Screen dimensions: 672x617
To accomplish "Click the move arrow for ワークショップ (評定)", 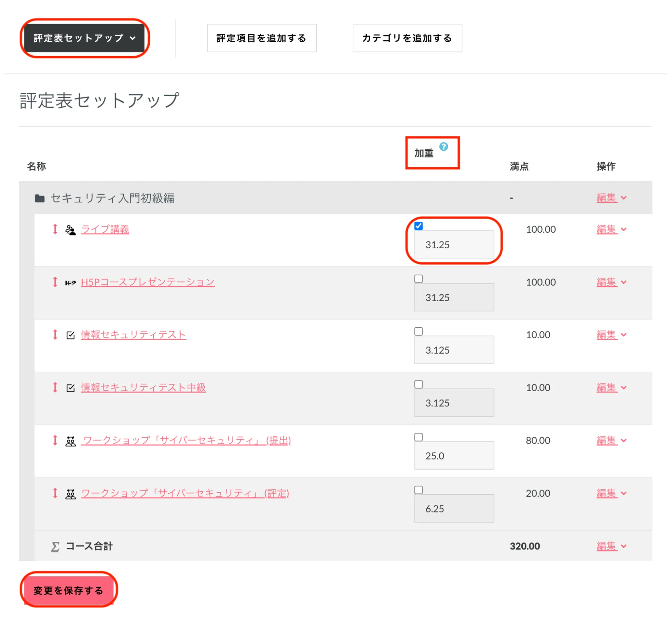I will (55, 493).
